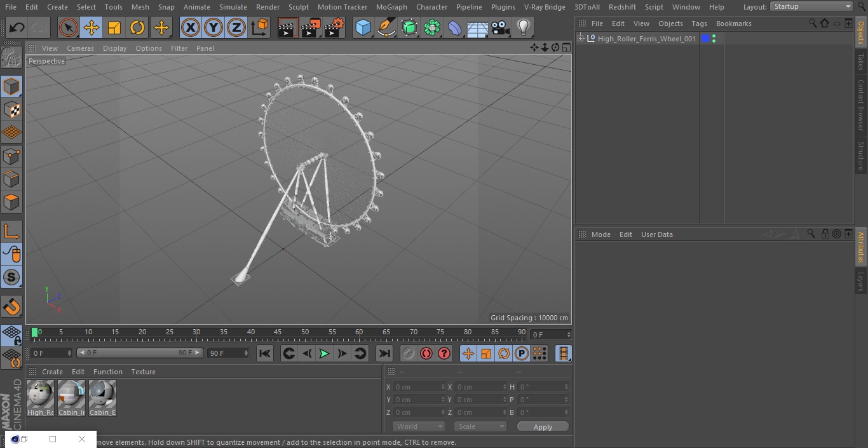The width and height of the screenshot is (868, 448).
Task: Click the preview range slider bar
Action: [139, 353]
